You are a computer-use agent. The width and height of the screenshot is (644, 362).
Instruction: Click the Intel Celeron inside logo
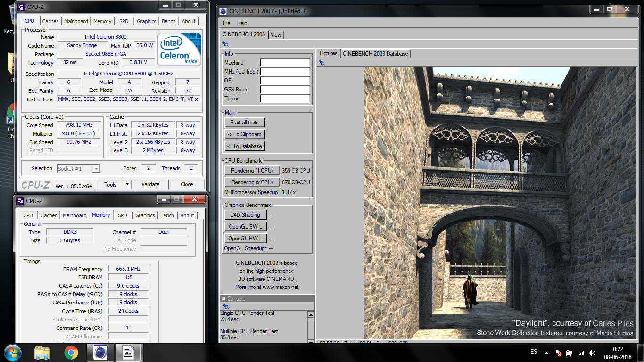point(179,49)
